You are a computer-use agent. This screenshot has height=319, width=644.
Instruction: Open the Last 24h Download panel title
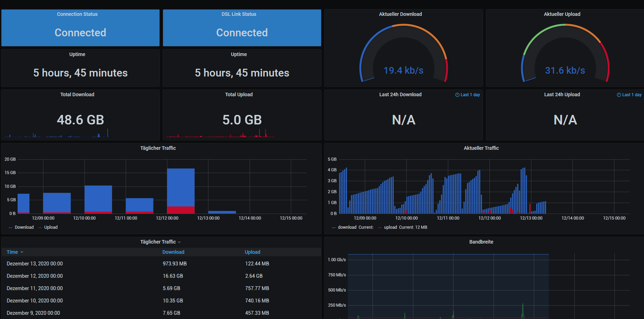click(x=400, y=94)
